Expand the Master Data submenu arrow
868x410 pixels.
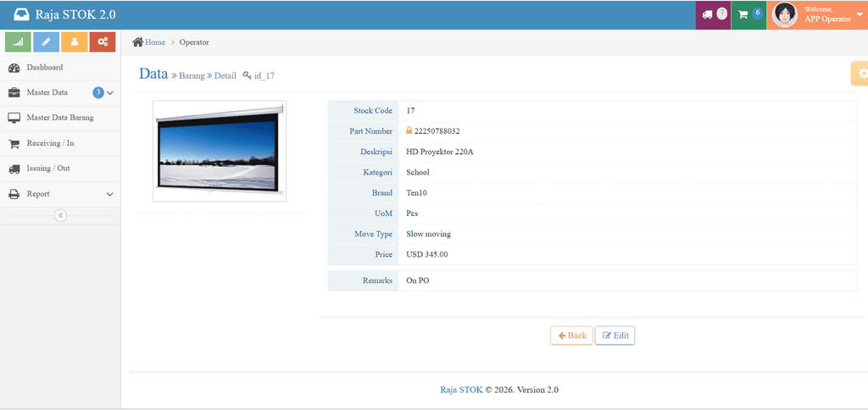point(109,93)
